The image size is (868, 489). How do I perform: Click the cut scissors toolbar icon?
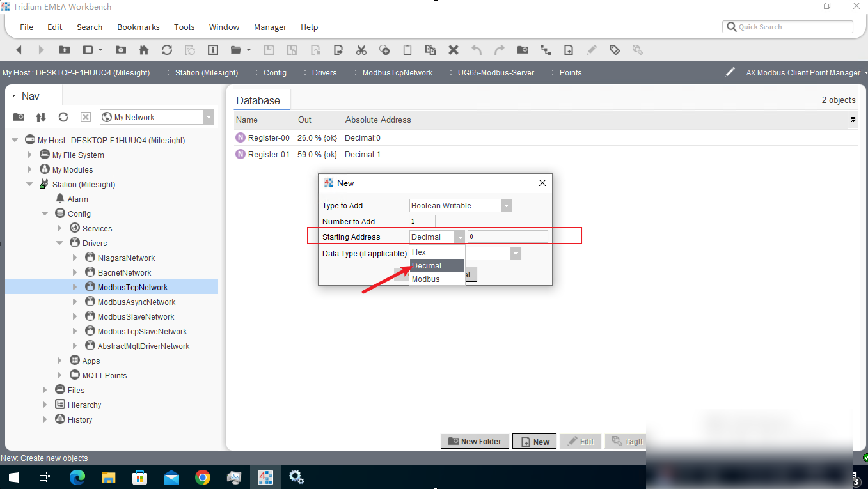coord(361,50)
